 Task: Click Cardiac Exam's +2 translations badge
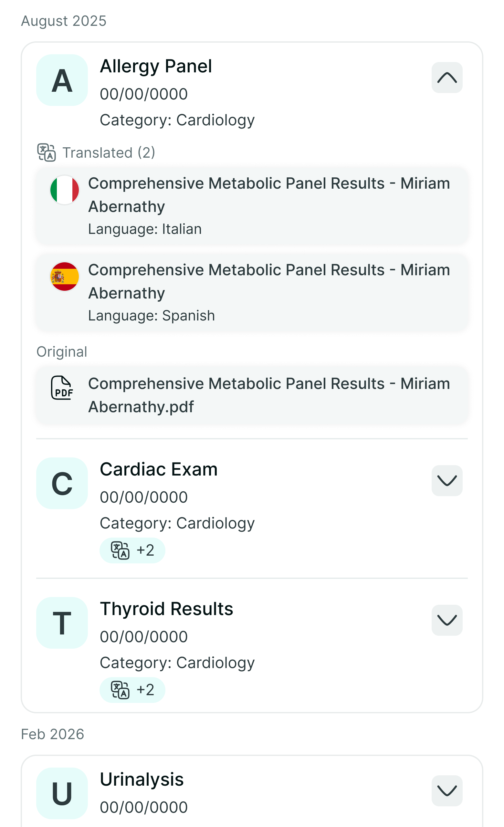point(132,550)
